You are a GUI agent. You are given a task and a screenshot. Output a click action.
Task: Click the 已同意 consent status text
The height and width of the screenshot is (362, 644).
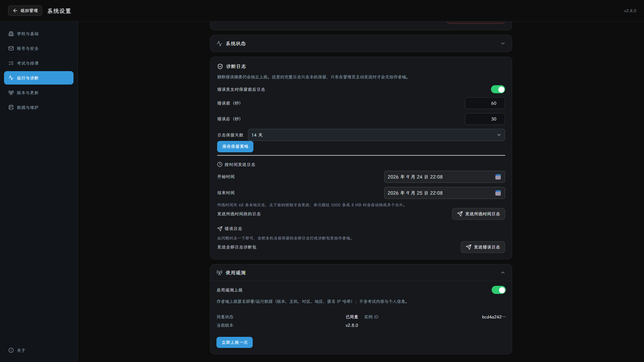tap(352, 317)
